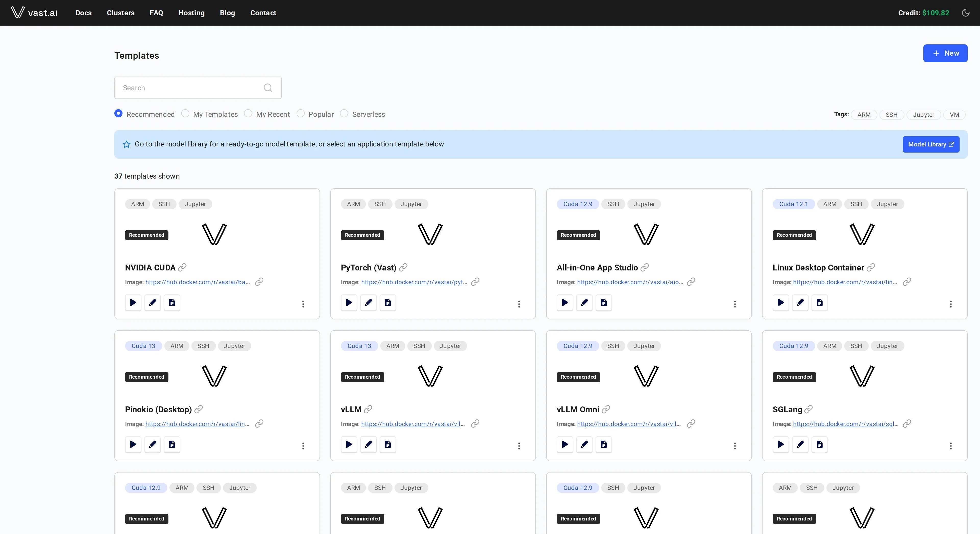Toggle the Jupyter tag filter
The height and width of the screenshot is (534, 980).
coord(923,115)
